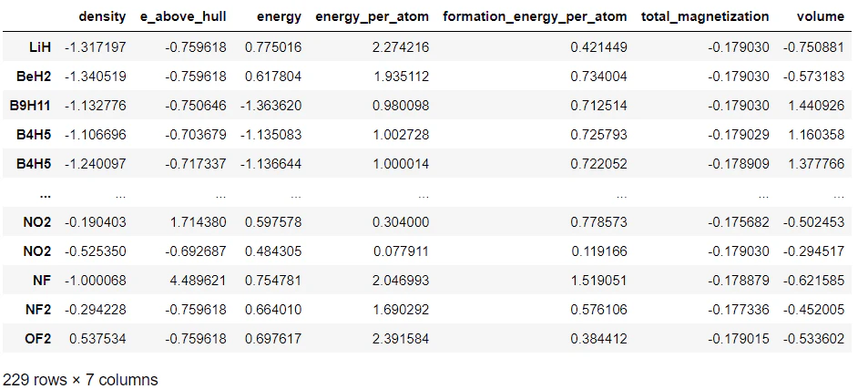Select the volume column header
The width and height of the screenshot is (868, 389).
(821, 16)
